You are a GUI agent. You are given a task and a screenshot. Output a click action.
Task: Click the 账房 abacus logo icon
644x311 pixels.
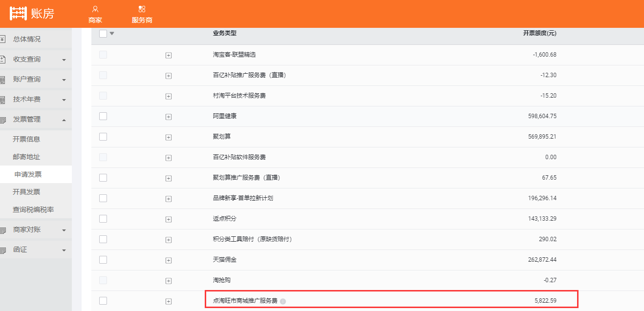pyautogui.click(x=18, y=14)
